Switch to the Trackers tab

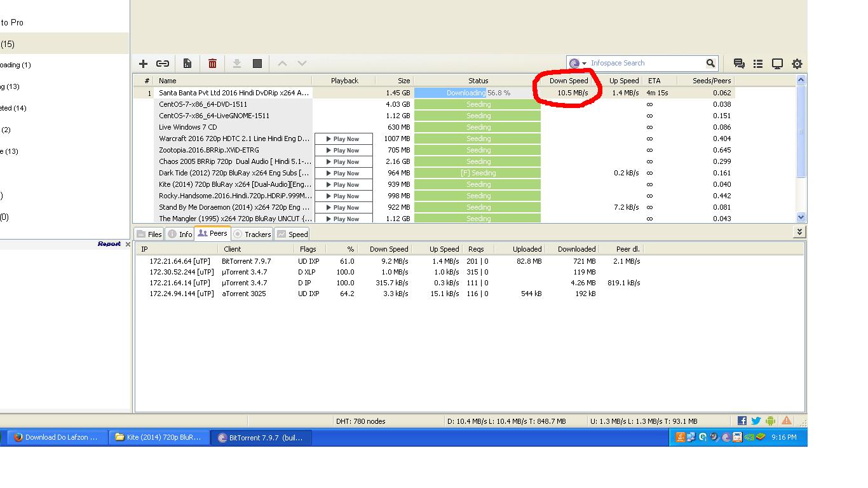click(252, 234)
